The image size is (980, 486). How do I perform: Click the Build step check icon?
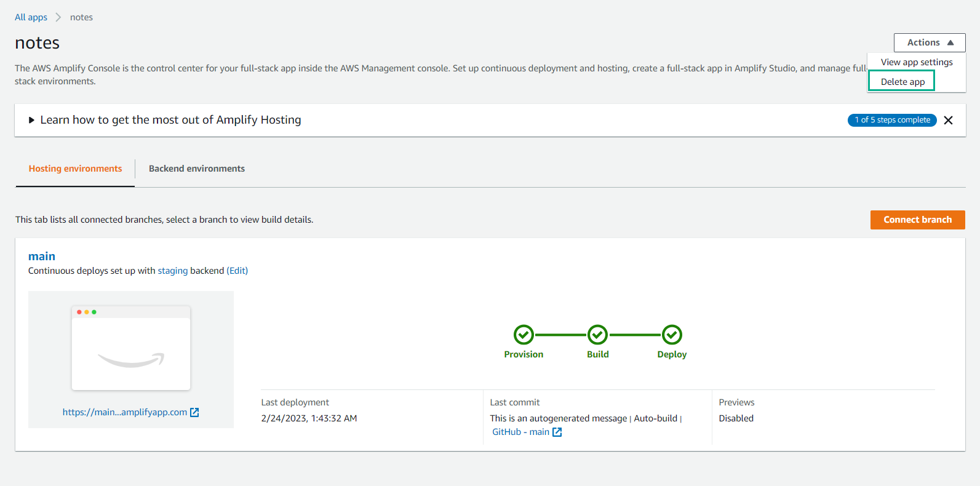[x=597, y=335]
